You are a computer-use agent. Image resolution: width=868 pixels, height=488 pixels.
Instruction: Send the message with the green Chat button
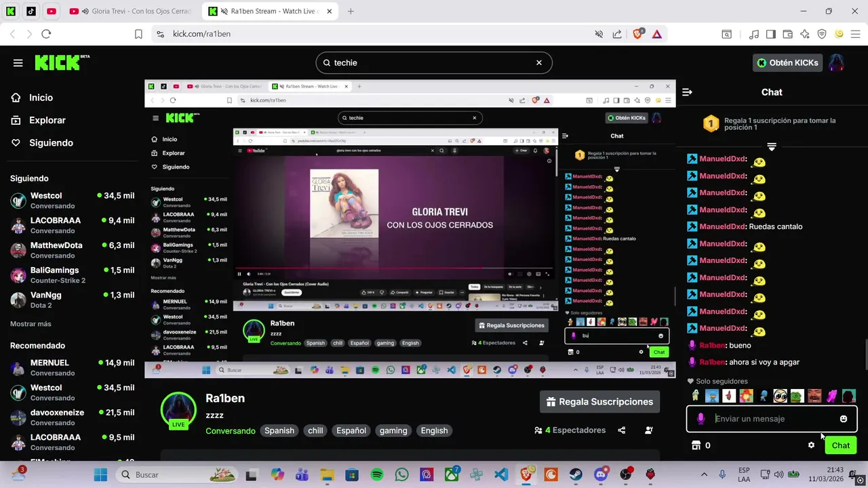841,445
